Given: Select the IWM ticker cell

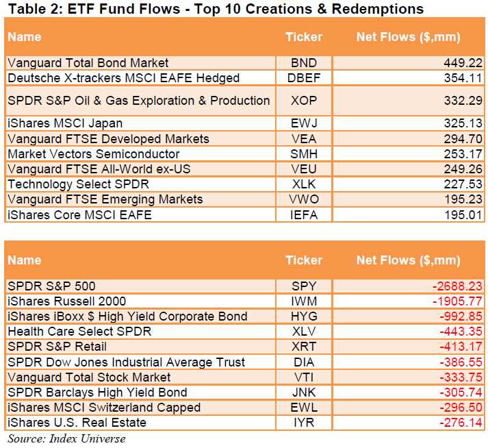Looking at the screenshot, I should pos(303,301).
